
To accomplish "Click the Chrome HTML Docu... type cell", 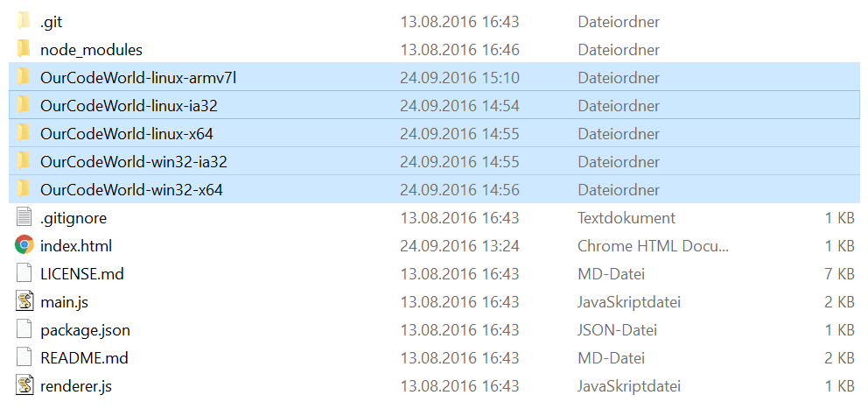I will point(654,245).
